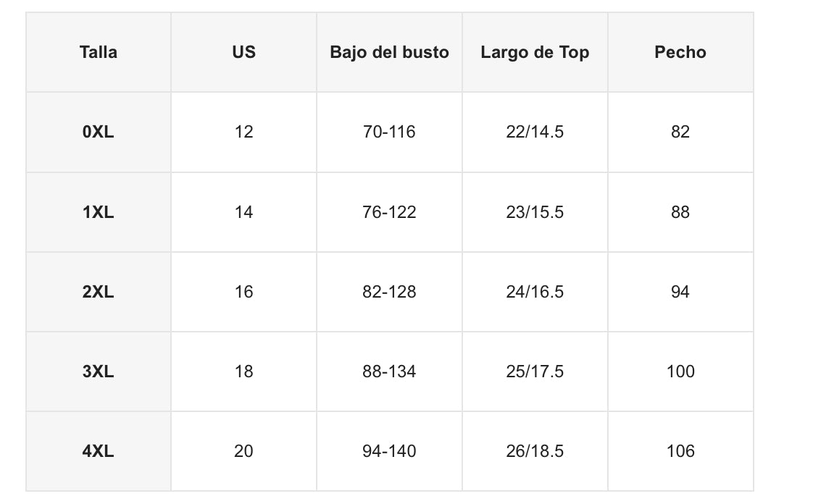Click the 25/17.5 top length cell

(x=535, y=371)
